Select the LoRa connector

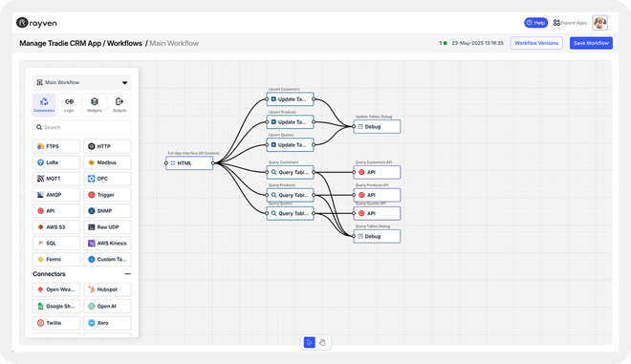point(56,162)
